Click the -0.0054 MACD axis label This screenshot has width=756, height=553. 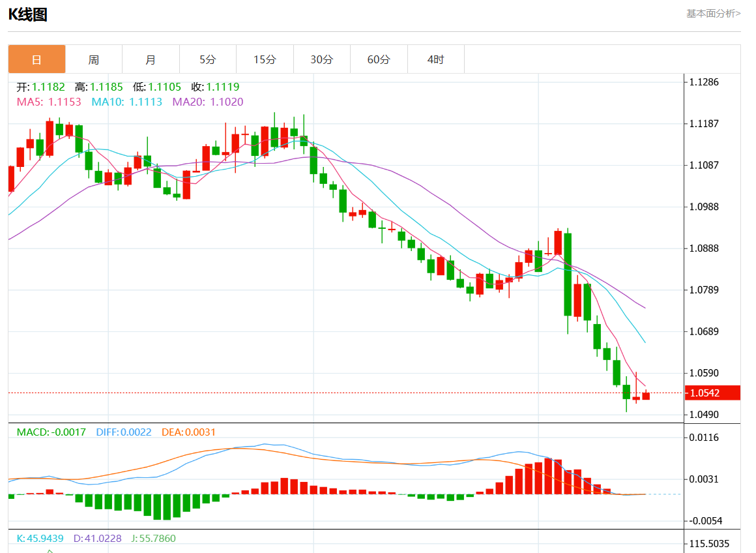705,520
